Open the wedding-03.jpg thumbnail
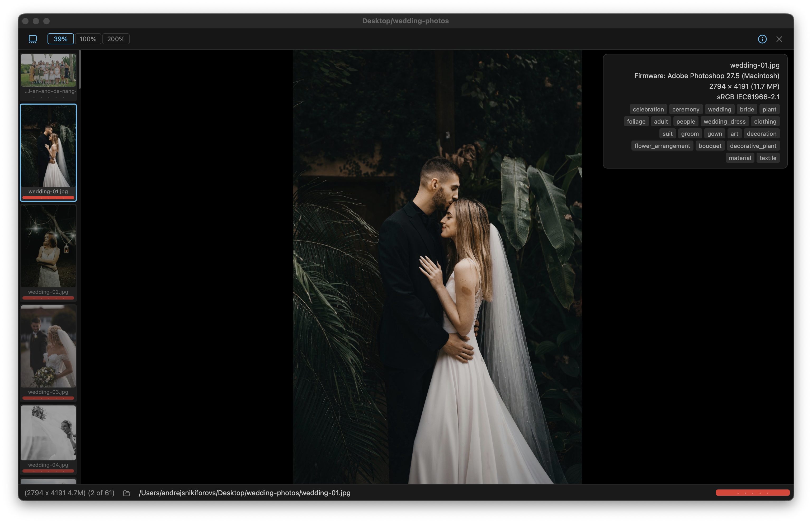 [x=48, y=346]
